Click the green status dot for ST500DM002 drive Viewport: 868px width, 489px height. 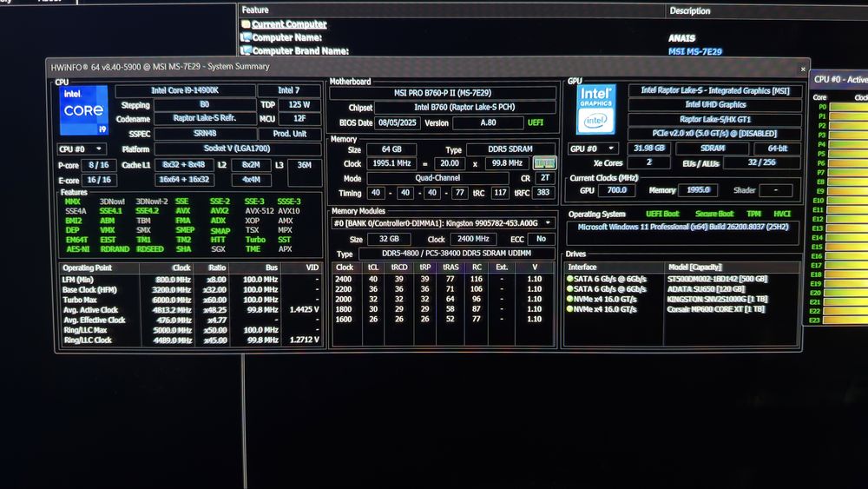(x=569, y=279)
